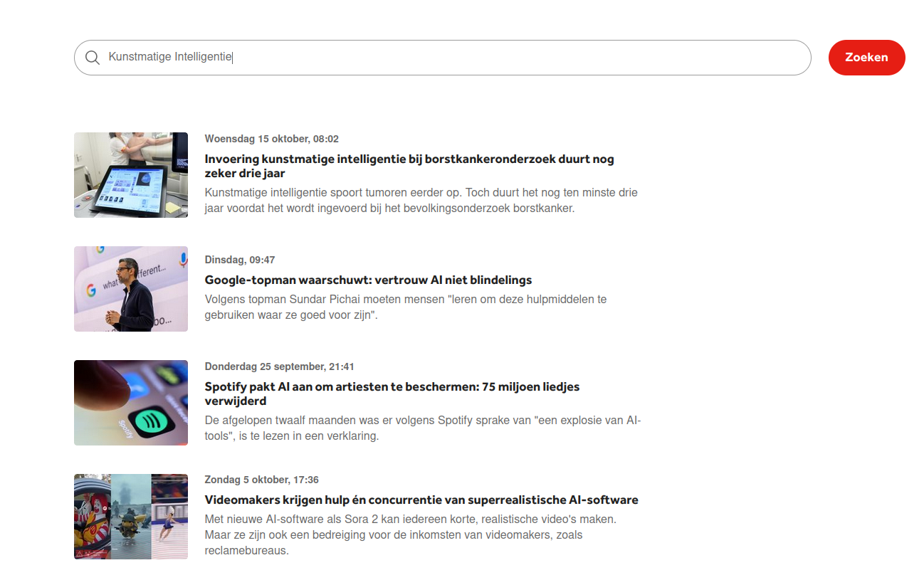Focus the Kunstmatige Intelligentie search field
Viewport: 924px width, 580px height.
tap(441, 58)
